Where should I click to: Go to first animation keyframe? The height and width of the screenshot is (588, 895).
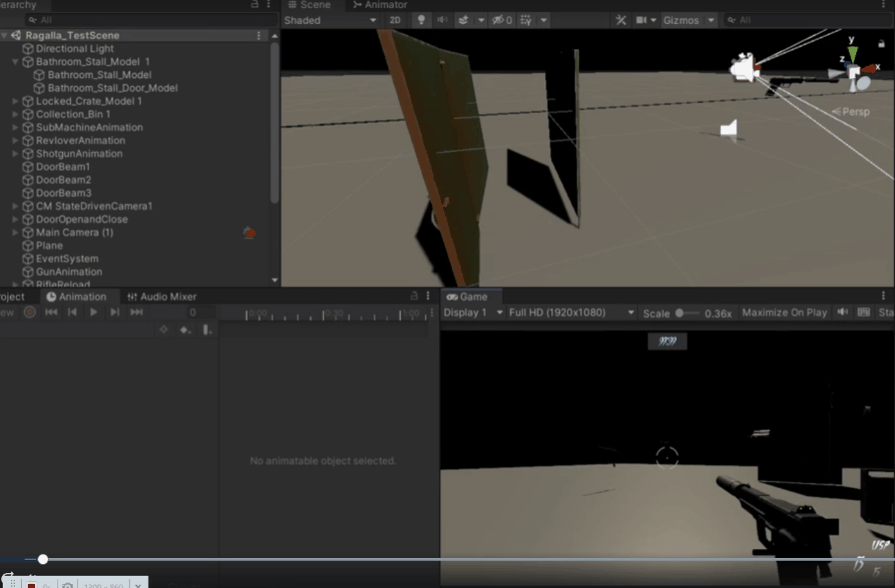[x=51, y=312]
